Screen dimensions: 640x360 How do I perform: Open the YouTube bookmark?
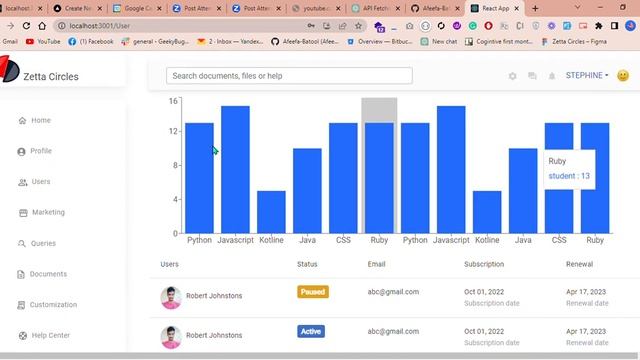coord(43,41)
